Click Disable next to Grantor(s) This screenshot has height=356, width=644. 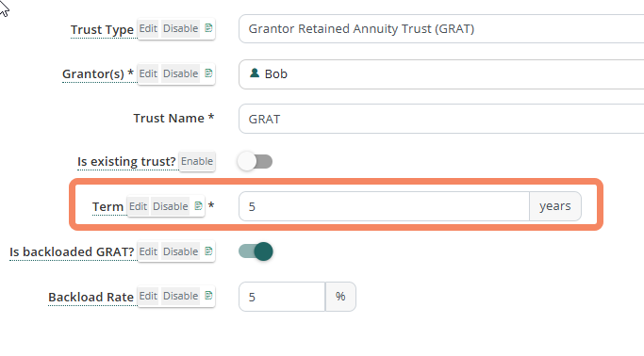pos(181,73)
